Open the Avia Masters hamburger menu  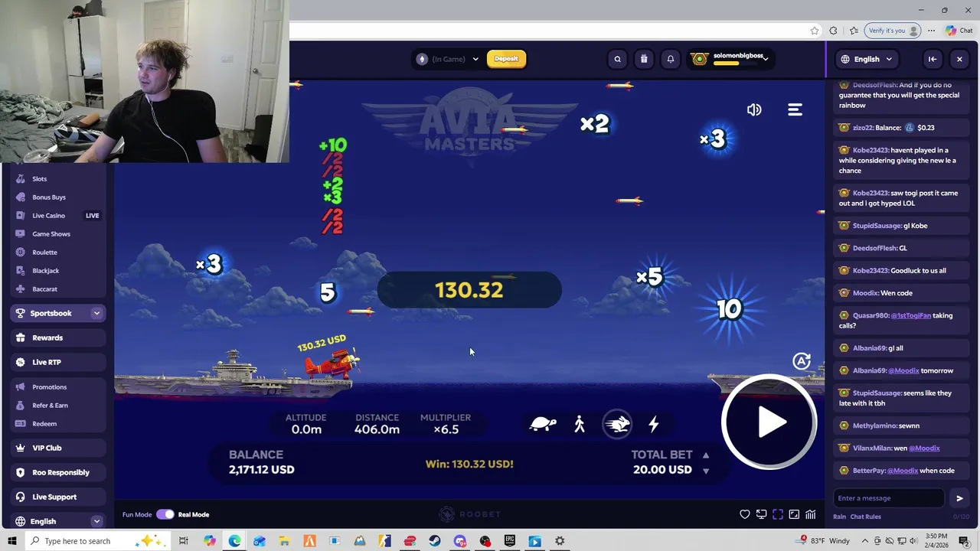point(795,110)
